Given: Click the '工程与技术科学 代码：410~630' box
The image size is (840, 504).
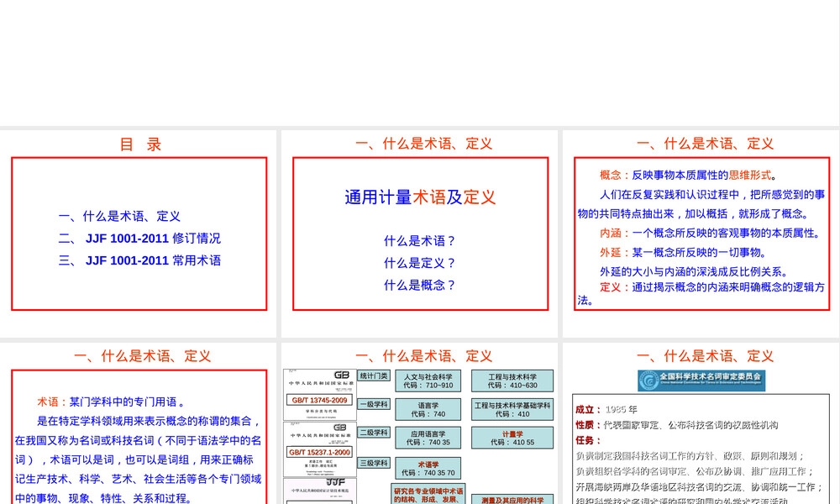Looking at the screenshot, I should (512, 381).
